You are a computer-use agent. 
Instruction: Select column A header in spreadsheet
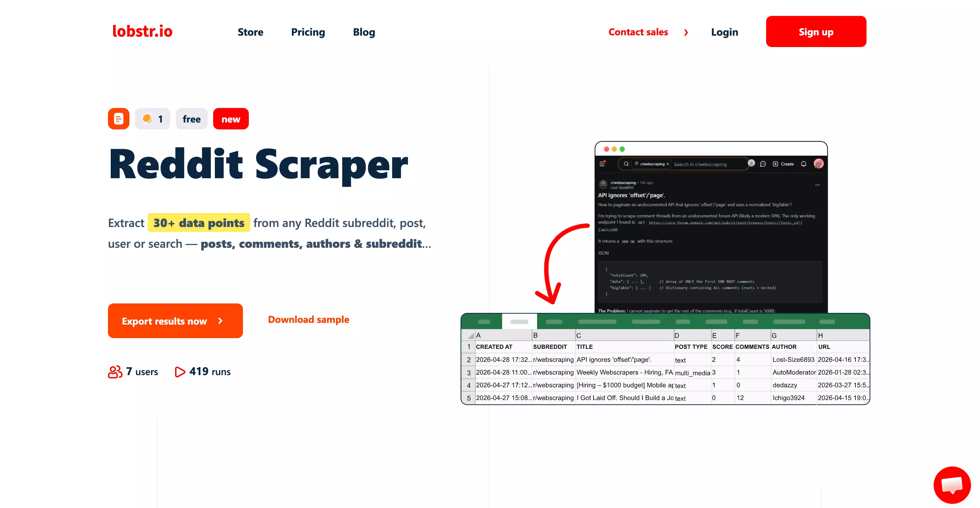[503, 335]
